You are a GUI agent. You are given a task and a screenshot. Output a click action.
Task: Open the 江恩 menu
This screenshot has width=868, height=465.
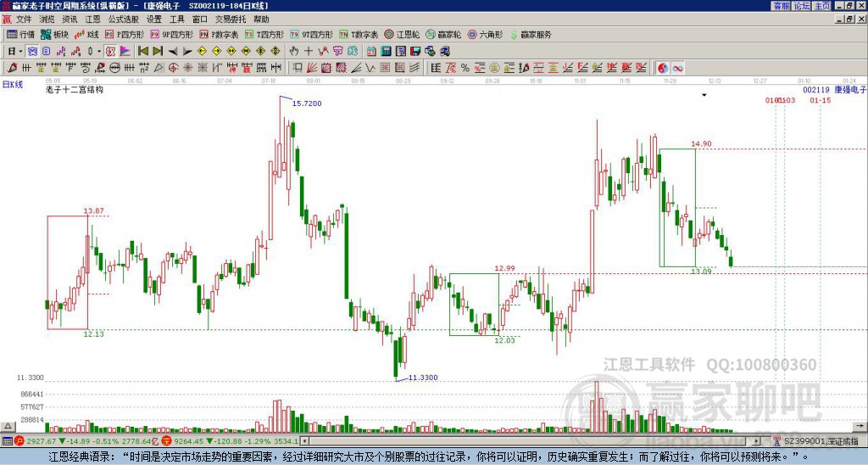(92, 20)
